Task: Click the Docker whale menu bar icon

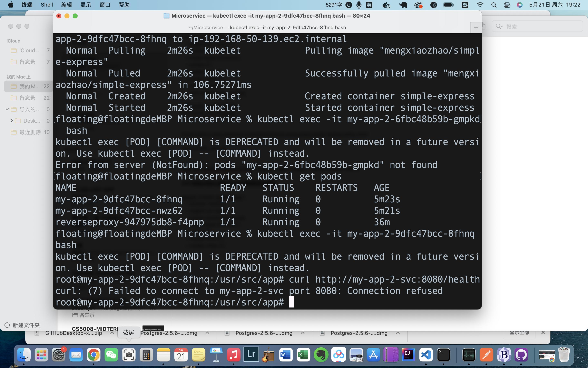Action: point(386,5)
